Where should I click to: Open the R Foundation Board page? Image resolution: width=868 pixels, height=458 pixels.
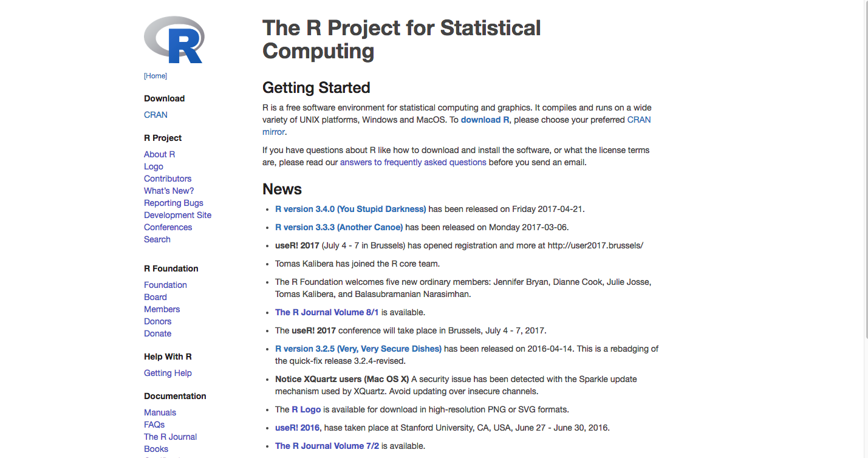pos(155,297)
